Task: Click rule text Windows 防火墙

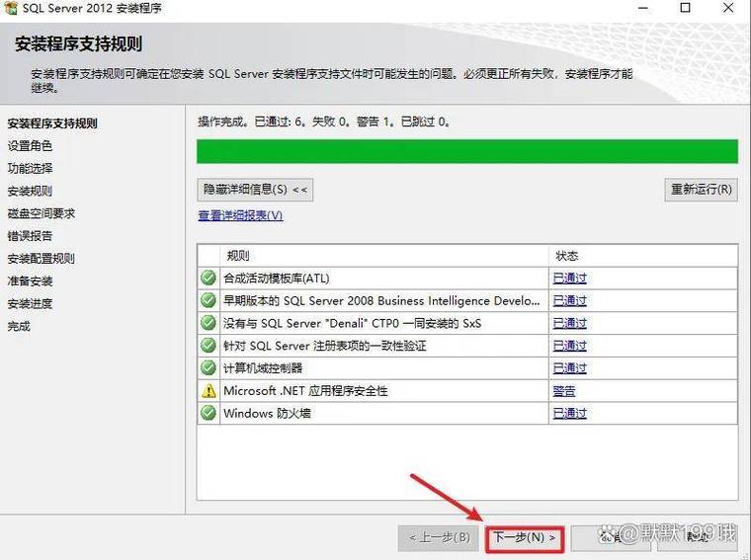Action: click(267, 413)
